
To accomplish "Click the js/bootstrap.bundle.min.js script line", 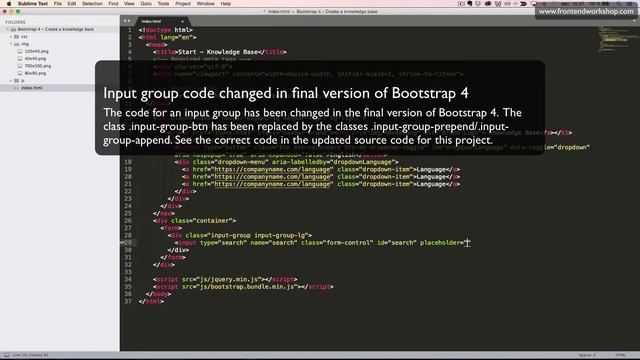I will coord(243,287).
